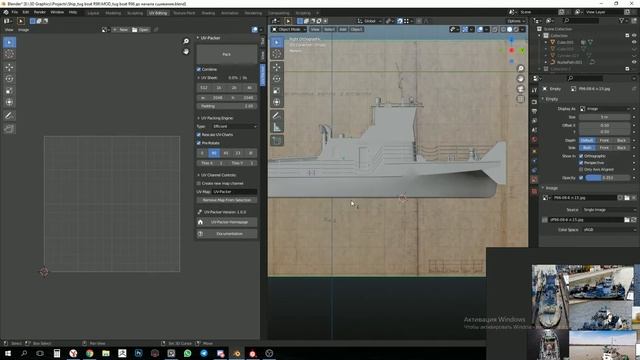Open the Display As dropdown (Image)
Screen dimensions: 640x360
pos(605,109)
